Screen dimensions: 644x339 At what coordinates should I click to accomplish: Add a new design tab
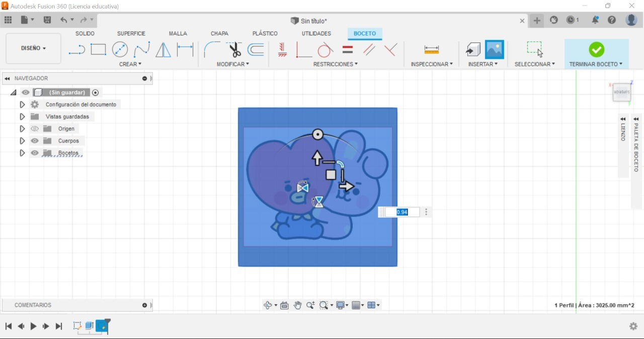coord(537,21)
